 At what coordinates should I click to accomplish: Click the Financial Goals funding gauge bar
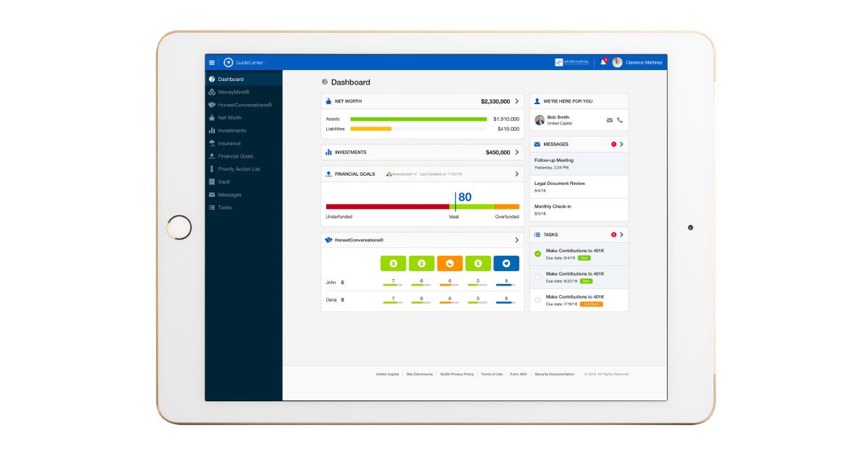[x=422, y=207]
